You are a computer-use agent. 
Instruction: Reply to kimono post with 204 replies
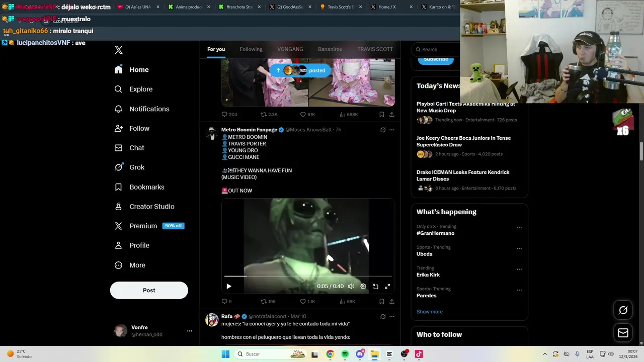point(229,115)
